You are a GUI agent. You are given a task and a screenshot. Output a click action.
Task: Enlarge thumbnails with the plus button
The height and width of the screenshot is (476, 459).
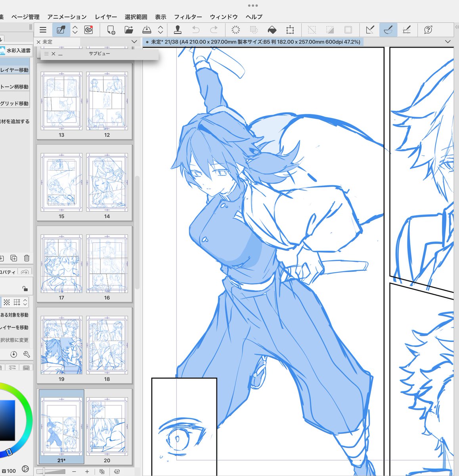(x=87, y=471)
